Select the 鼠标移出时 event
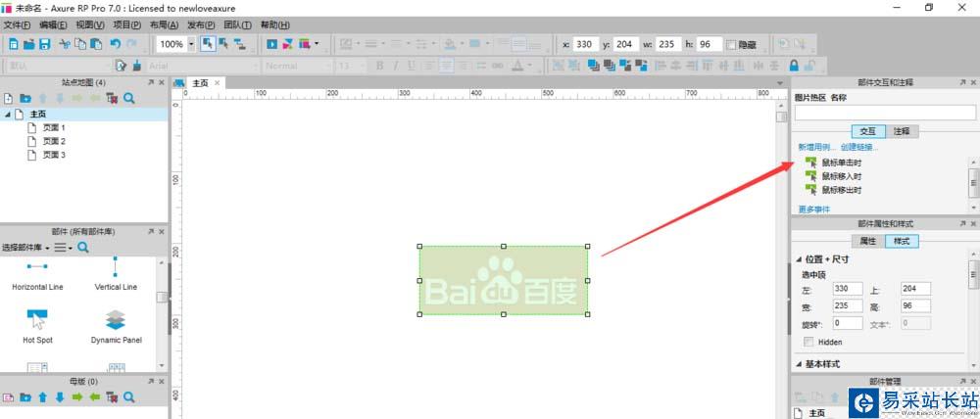Image resolution: width=980 pixels, height=419 pixels. coord(842,190)
